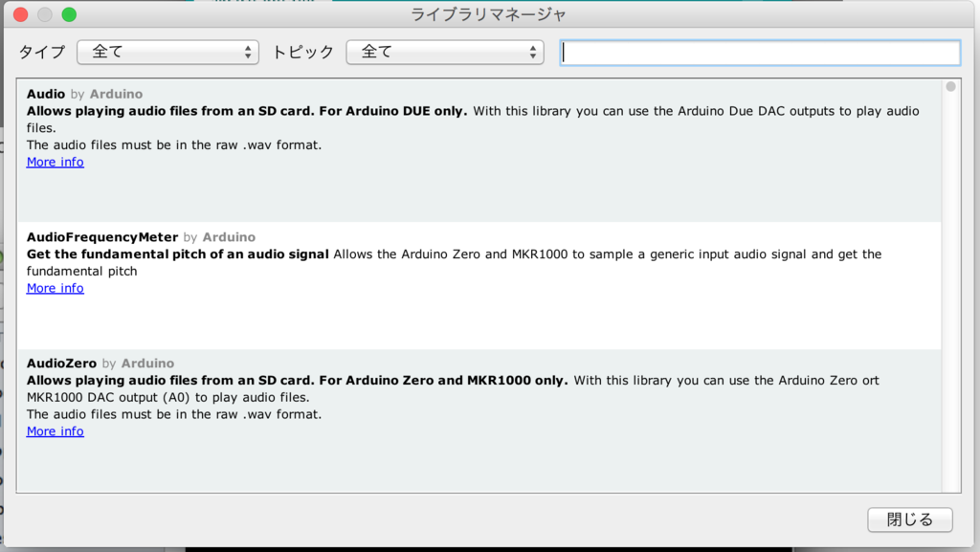The width and height of the screenshot is (980, 552).
Task: Click text 'The audio files must be in the raw .wav format.' under Audio
Action: click(174, 144)
